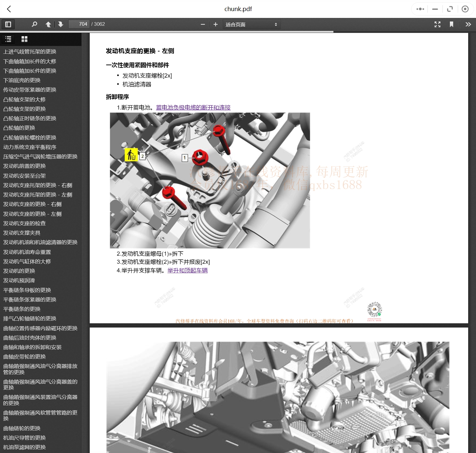Open the current page bookmark tool
This screenshot has width=476, height=453.
[x=452, y=24]
